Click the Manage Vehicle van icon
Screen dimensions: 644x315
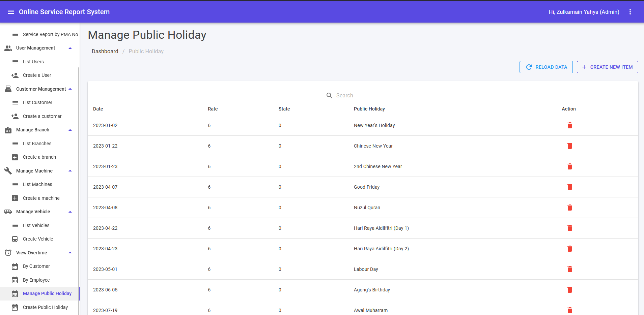pos(8,212)
